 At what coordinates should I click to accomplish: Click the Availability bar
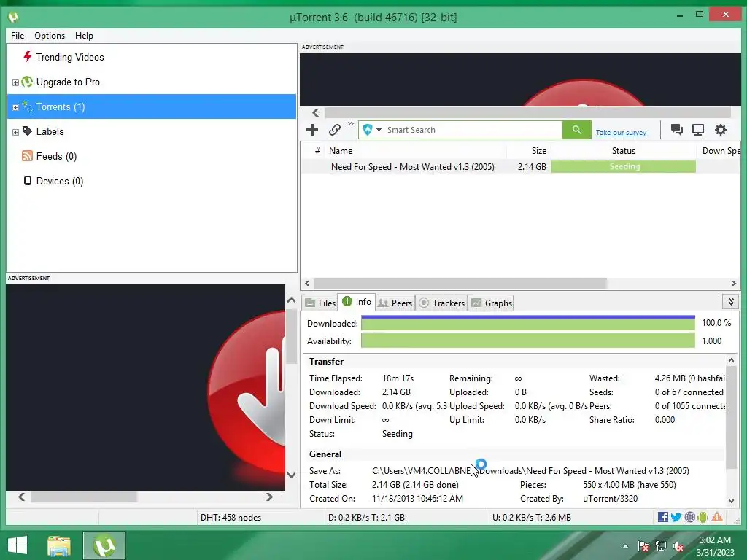(x=528, y=341)
